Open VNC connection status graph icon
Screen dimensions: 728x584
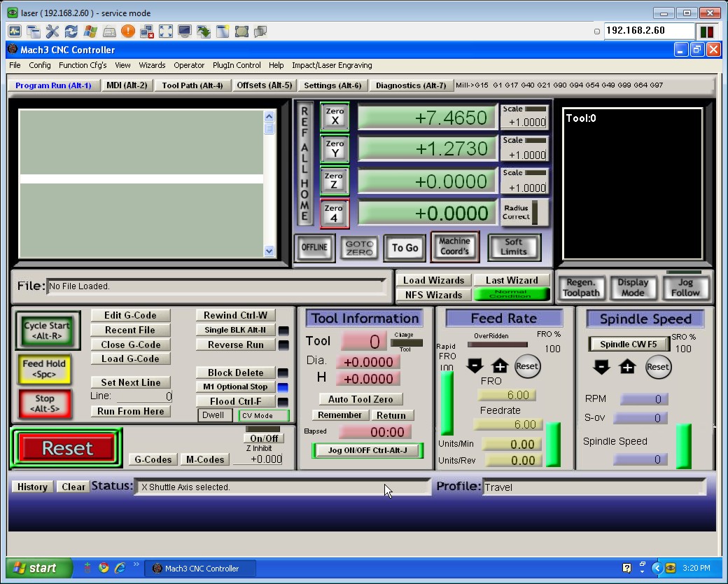click(x=15, y=32)
